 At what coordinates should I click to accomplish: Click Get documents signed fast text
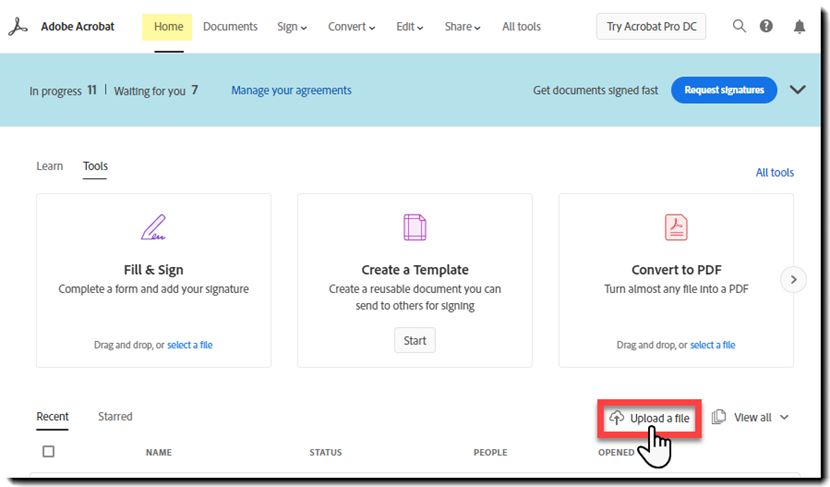pyautogui.click(x=596, y=91)
